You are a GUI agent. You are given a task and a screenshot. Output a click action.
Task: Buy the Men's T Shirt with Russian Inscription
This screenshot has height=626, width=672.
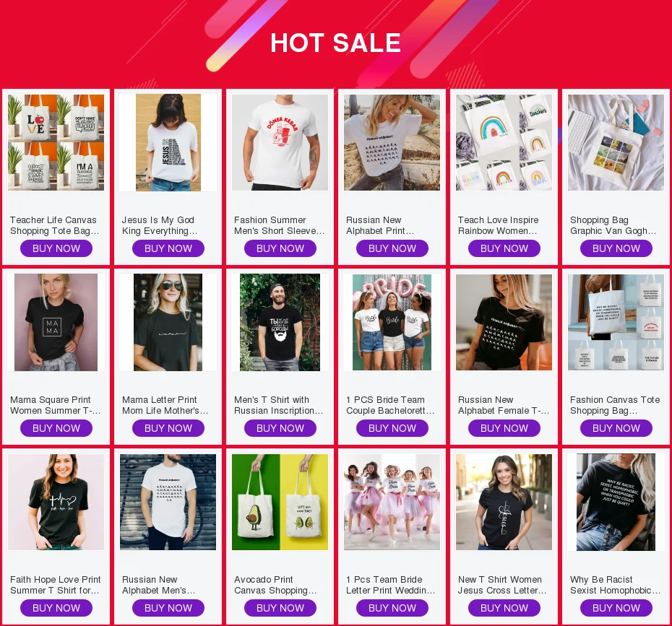[280, 428]
